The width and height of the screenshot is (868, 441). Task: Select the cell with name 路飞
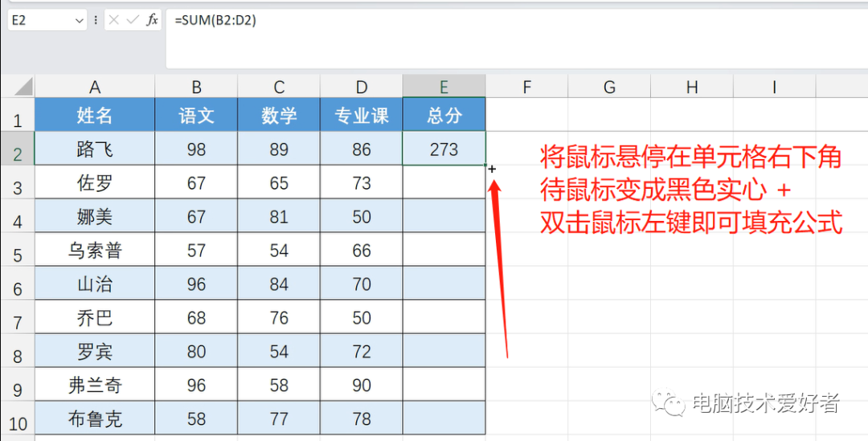click(95, 149)
